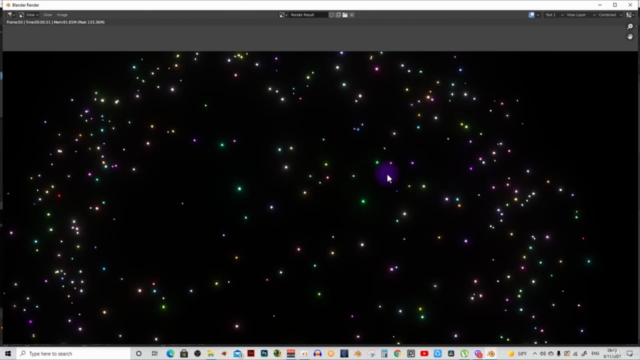Open Microsoft Store taskbar icon
The image size is (640, 360).
tap(184, 353)
